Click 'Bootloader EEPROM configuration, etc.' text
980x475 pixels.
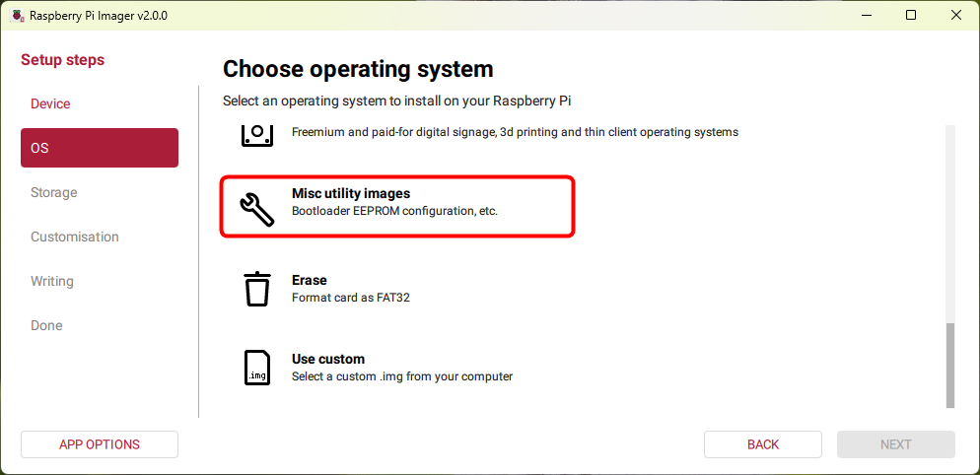[x=394, y=211]
